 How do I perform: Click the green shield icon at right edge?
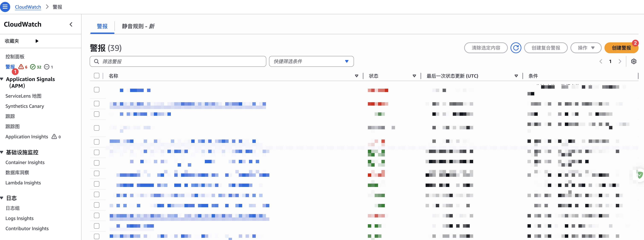coord(640,175)
